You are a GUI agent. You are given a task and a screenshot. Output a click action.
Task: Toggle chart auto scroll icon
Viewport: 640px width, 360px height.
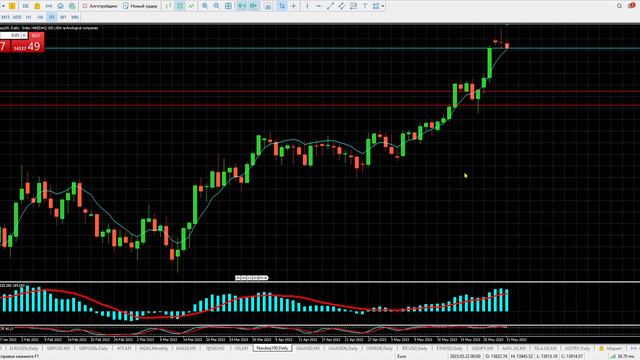[242, 6]
